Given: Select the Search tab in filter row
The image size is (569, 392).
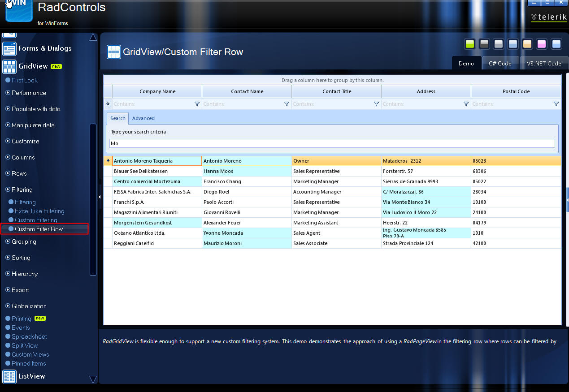Looking at the screenshot, I should pos(118,118).
